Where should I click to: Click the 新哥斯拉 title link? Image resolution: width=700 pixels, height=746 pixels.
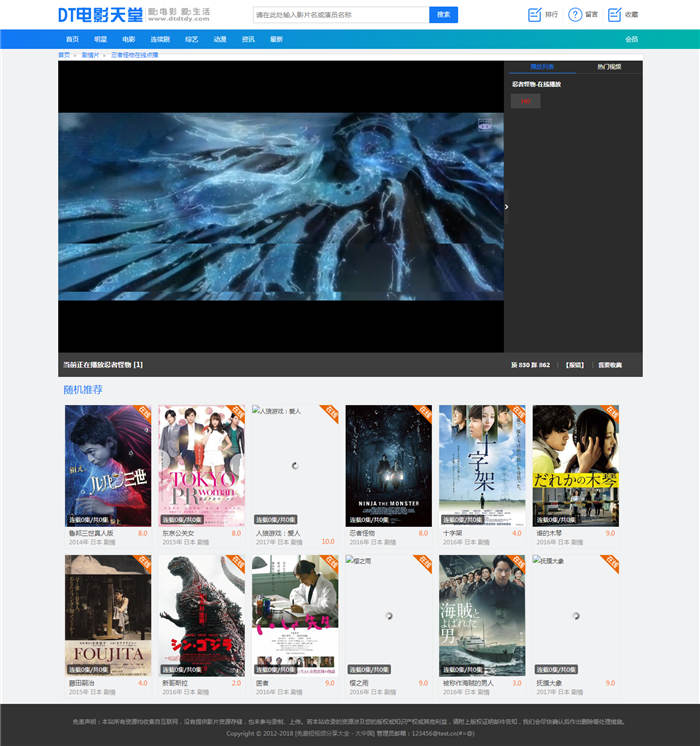pyautogui.click(x=175, y=683)
